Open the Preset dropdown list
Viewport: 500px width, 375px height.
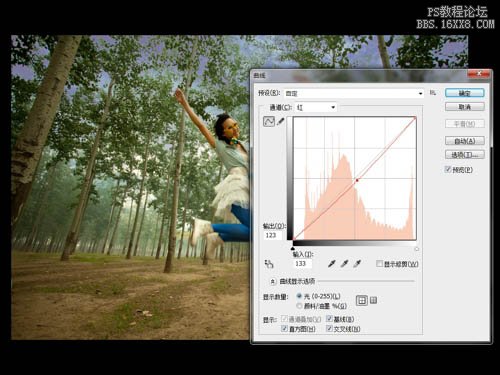tap(354, 93)
